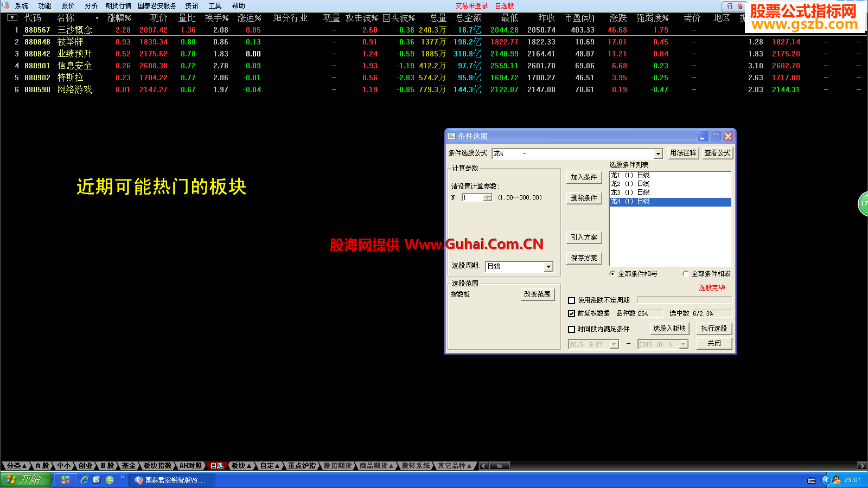Click 选股入板块 button

[669, 329]
